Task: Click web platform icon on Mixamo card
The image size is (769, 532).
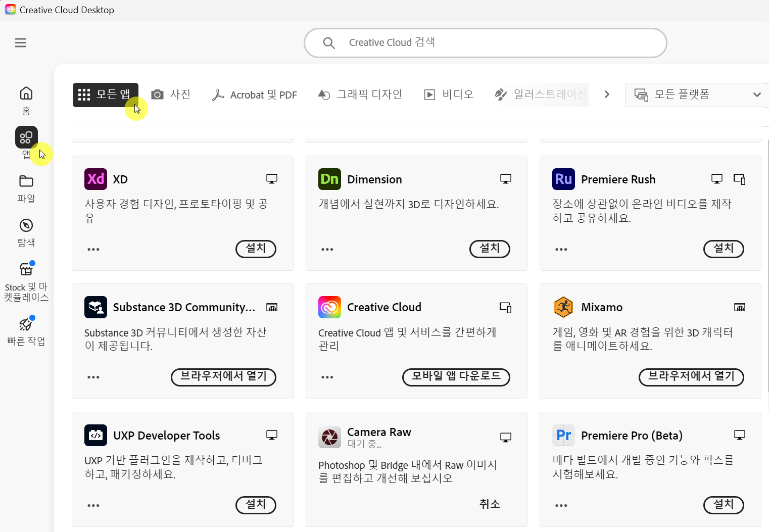Action: [740, 307]
